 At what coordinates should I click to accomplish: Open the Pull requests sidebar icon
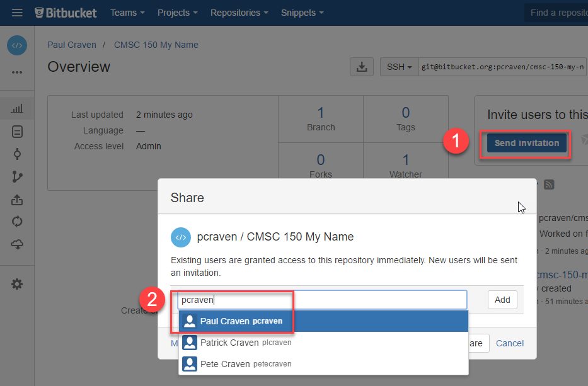point(17,200)
